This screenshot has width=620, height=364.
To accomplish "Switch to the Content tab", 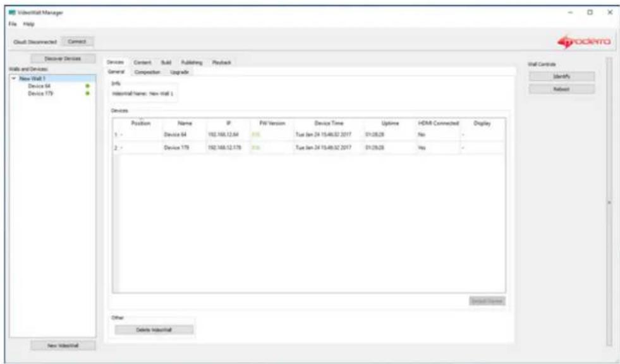I will tap(142, 63).
